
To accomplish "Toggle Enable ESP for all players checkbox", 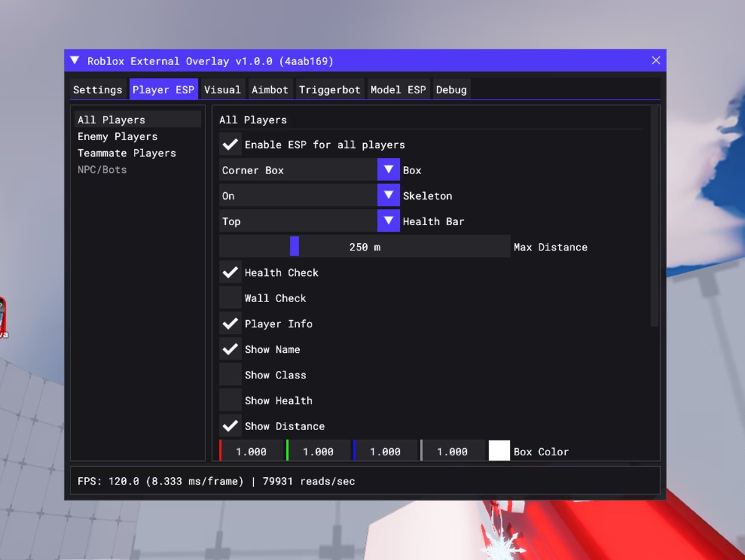I will (230, 144).
